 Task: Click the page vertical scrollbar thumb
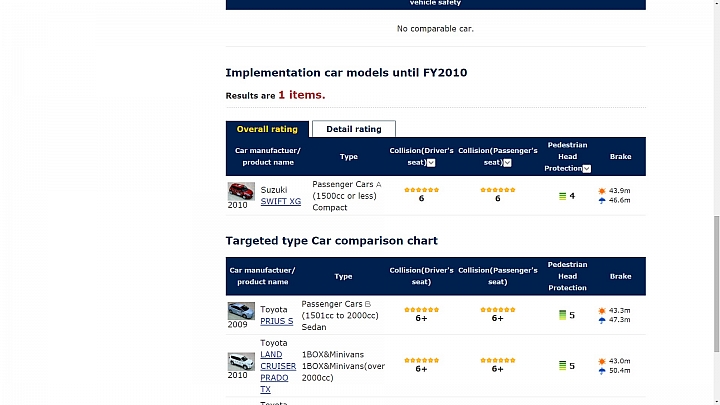coord(716,284)
